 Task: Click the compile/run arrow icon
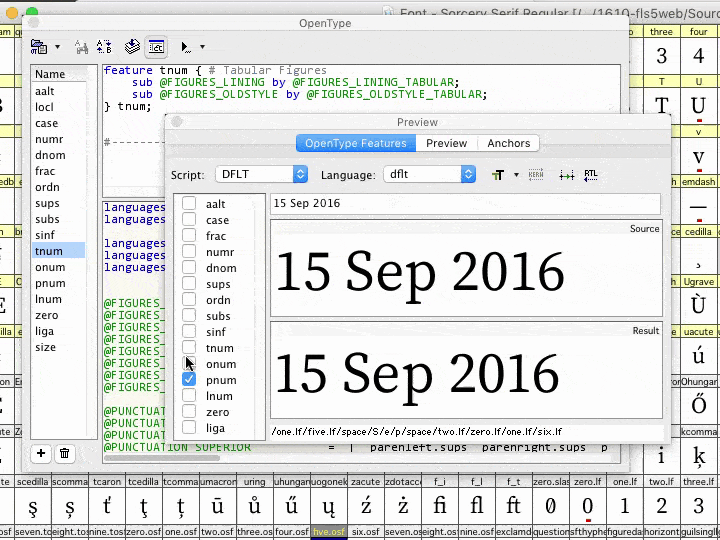pyautogui.click(x=186, y=47)
